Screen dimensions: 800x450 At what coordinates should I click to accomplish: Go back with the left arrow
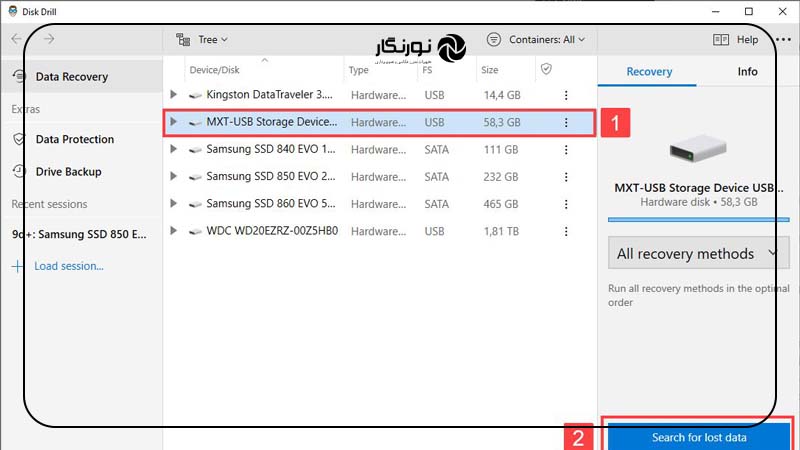[x=16, y=39]
